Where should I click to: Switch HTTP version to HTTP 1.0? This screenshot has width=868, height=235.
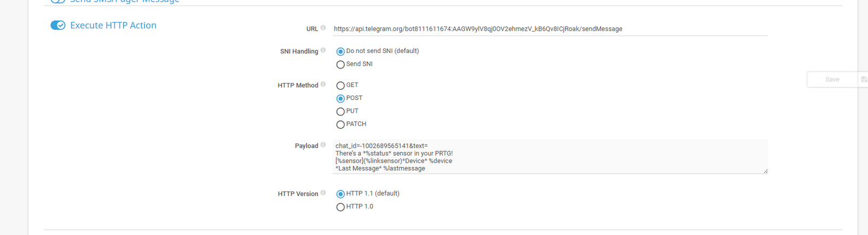(340, 207)
